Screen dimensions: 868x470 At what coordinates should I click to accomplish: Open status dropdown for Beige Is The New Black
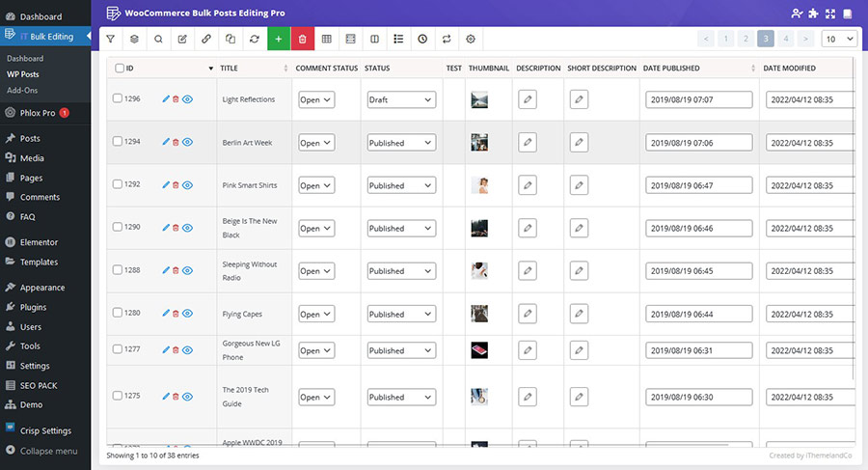(401, 228)
